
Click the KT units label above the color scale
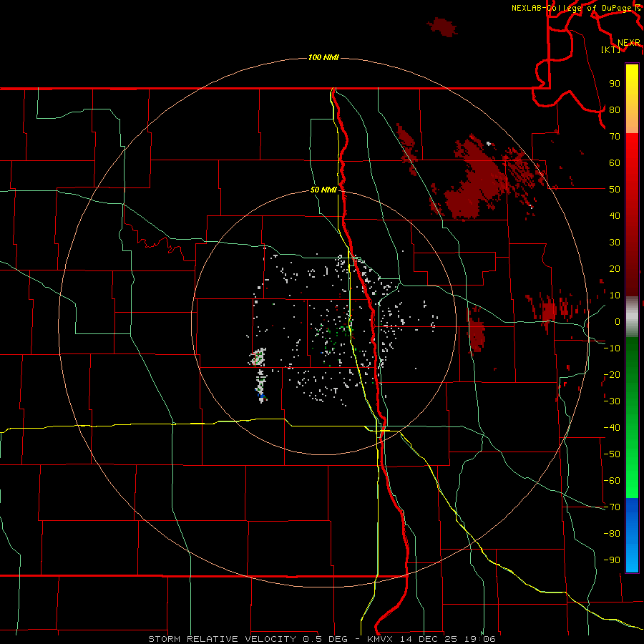[611, 49]
